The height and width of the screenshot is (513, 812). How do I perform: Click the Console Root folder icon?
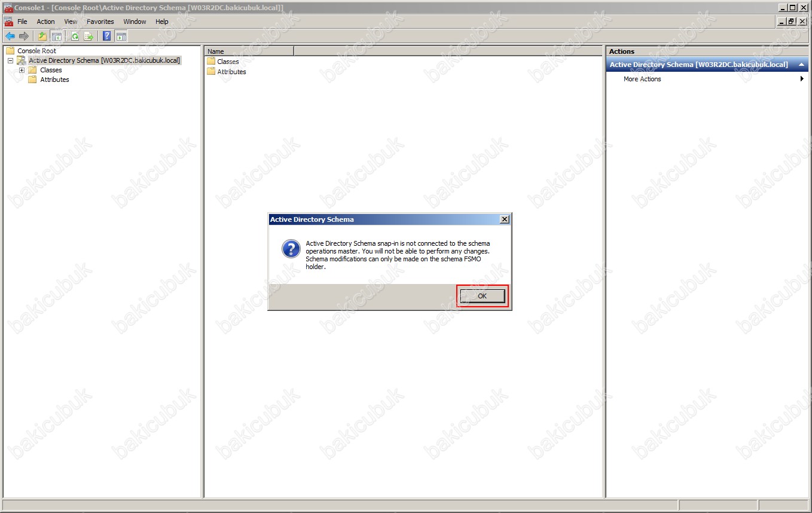[10, 51]
